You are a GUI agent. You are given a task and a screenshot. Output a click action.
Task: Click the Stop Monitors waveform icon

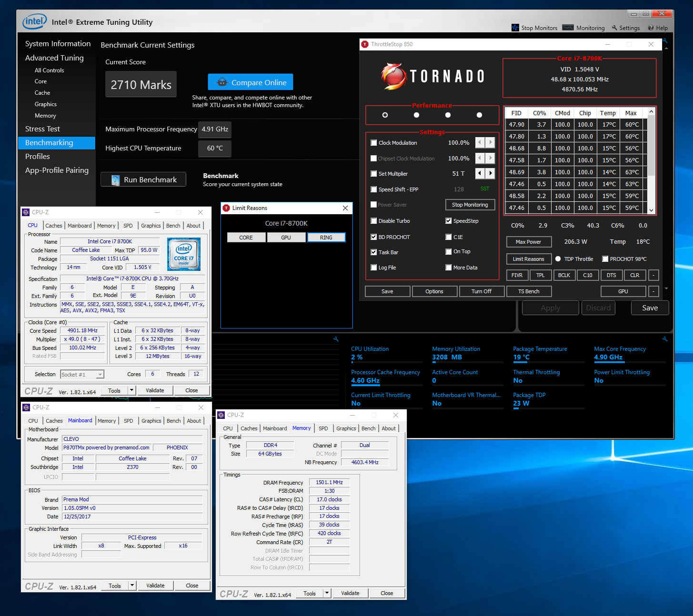pos(515,28)
